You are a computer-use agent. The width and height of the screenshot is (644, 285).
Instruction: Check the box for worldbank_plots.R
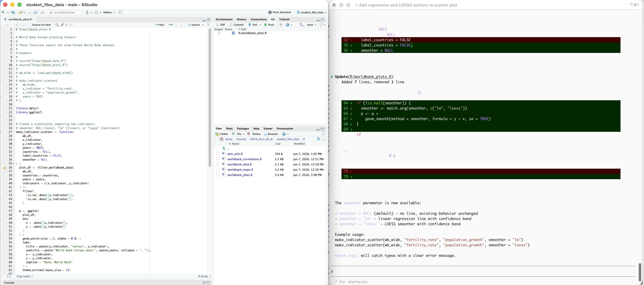click(218, 175)
